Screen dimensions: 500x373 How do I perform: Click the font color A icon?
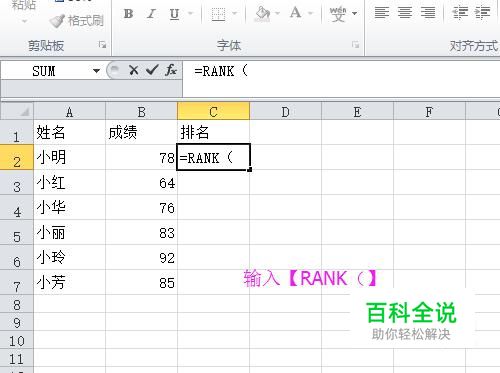295,14
